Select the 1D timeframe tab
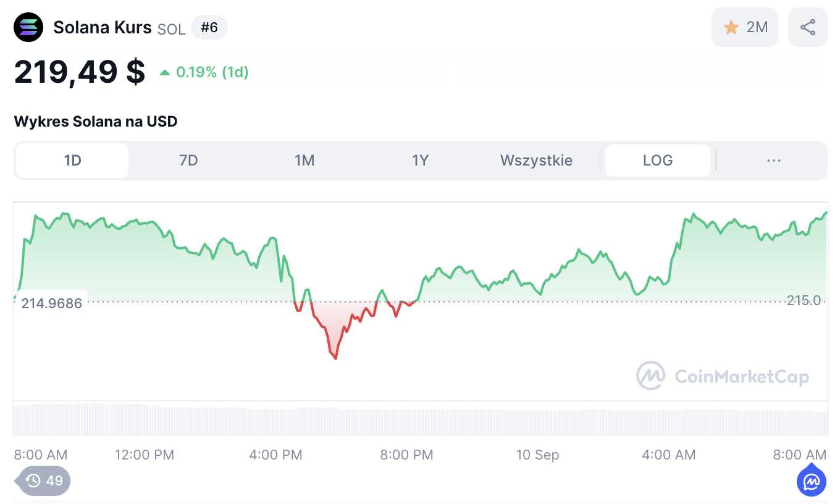This screenshot has height=504, width=840. (72, 161)
